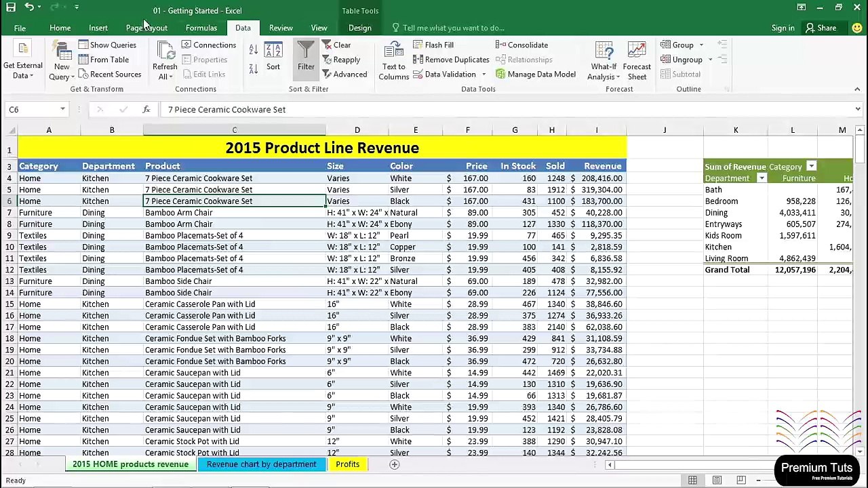Click the Share button

pyautogui.click(x=821, y=28)
